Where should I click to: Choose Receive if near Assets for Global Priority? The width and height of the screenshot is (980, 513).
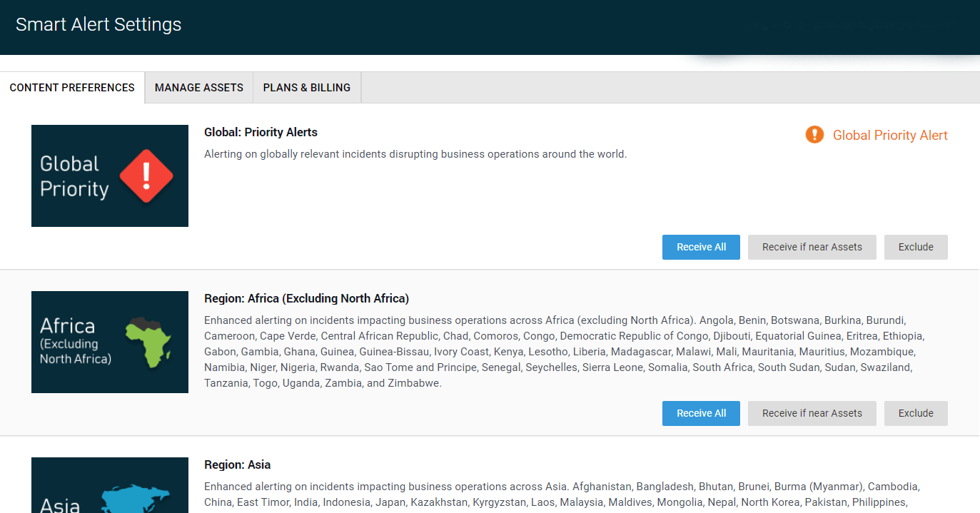pyautogui.click(x=812, y=247)
